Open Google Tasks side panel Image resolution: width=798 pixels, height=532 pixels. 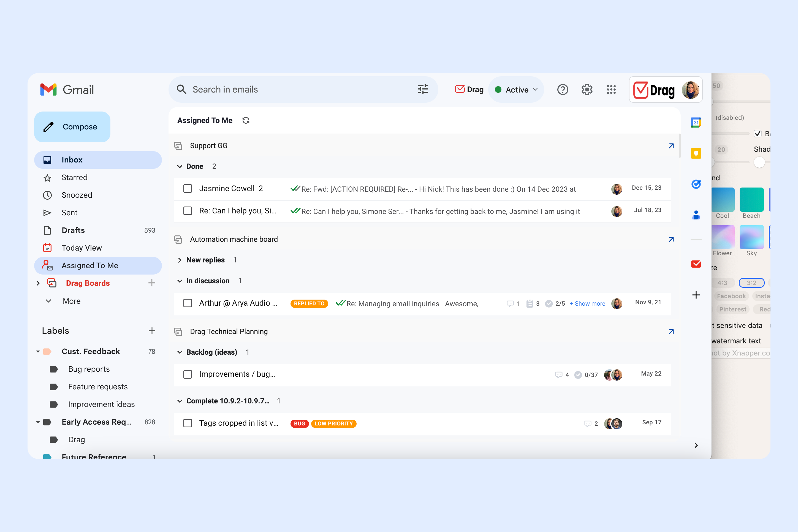pyautogui.click(x=696, y=184)
